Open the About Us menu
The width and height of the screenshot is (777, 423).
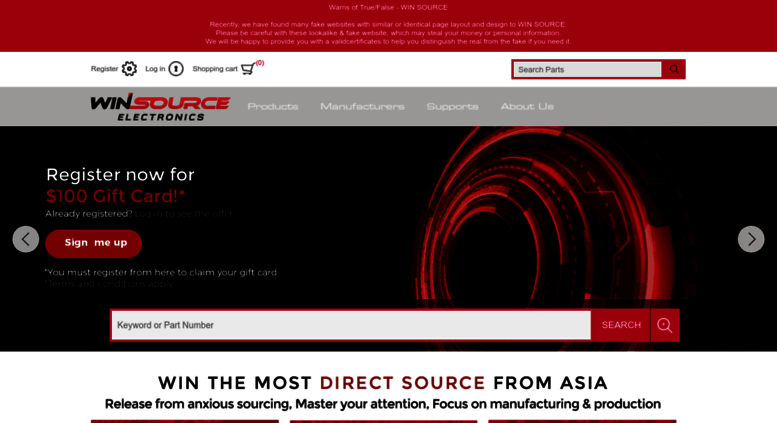[527, 106]
